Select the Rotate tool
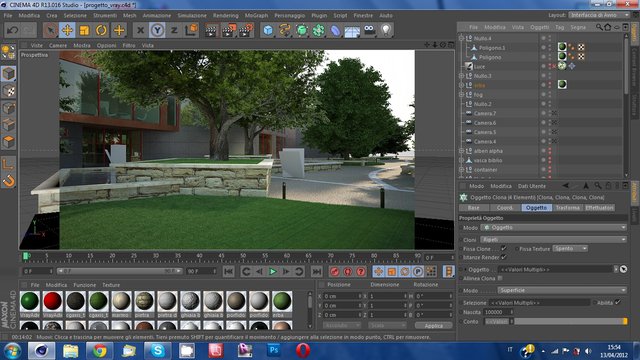 tap(101, 30)
